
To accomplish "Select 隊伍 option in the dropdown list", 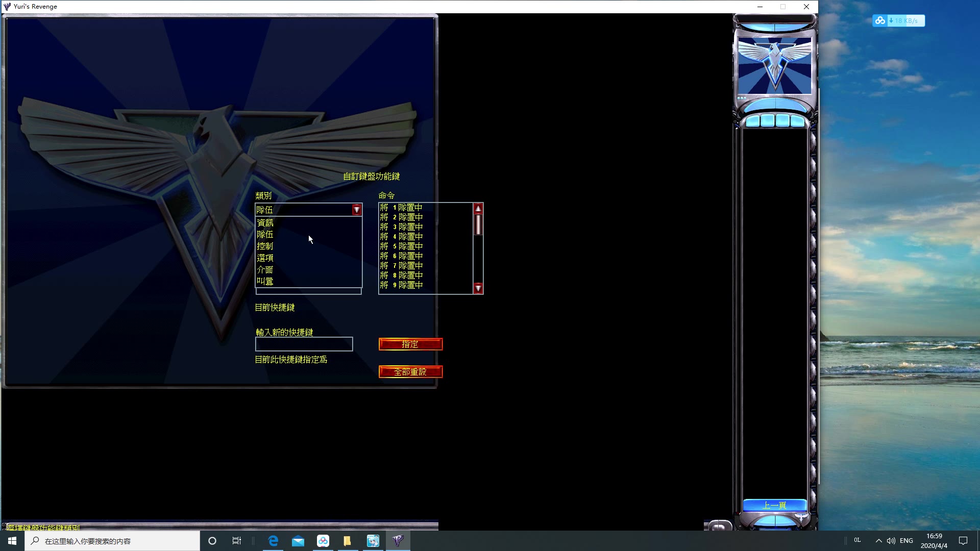I will (308, 235).
